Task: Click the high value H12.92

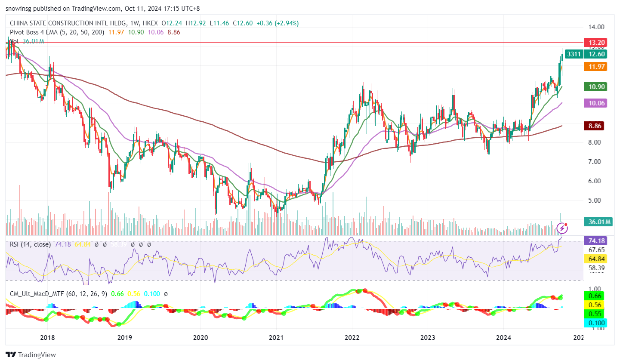Action: pyautogui.click(x=196, y=23)
